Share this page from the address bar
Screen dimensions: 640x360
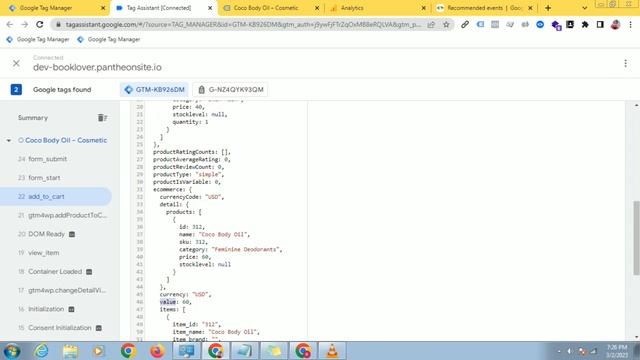(431, 24)
